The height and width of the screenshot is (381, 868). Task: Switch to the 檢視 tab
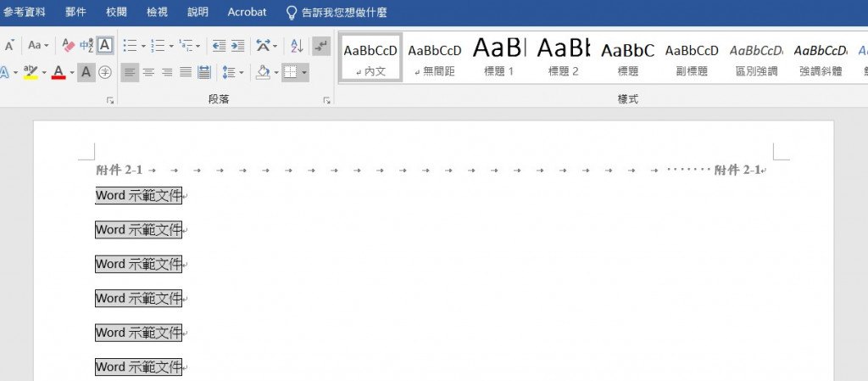coord(157,12)
